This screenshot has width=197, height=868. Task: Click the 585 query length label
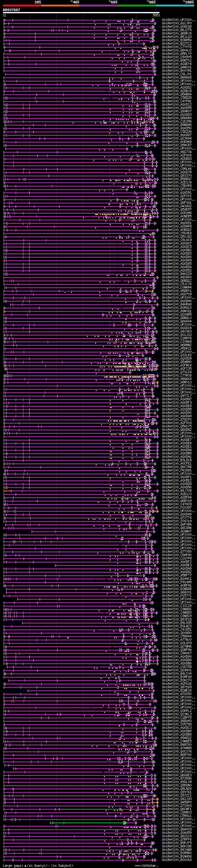[155, 15]
